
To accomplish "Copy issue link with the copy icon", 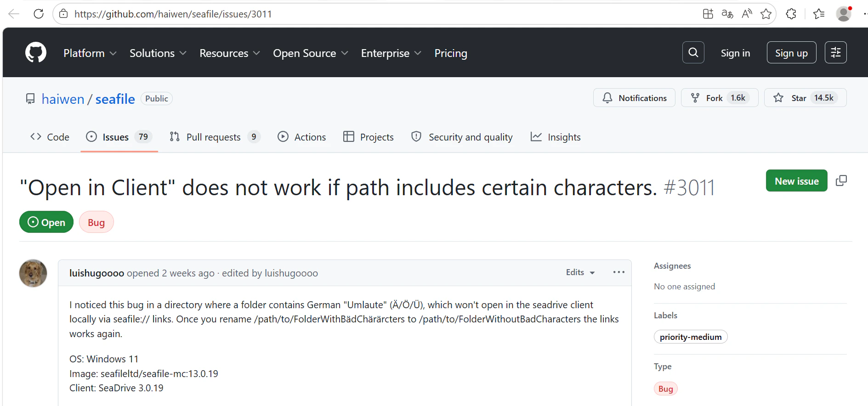I will tap(841, 180).
